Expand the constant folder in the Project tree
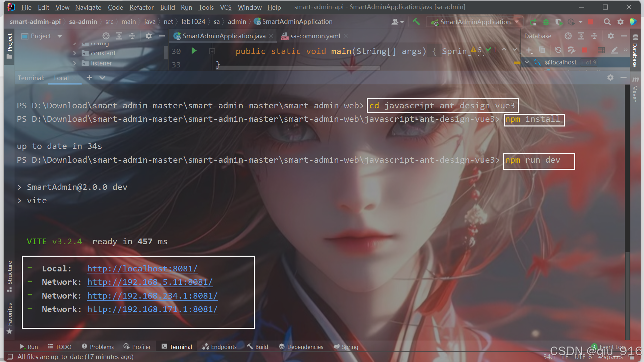 [x=75, y=53]
